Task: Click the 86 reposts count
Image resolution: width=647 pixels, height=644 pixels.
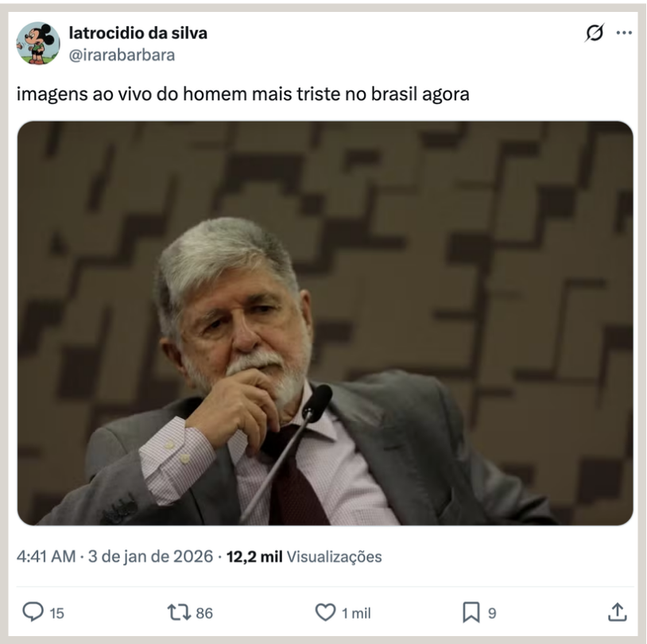Action: pyautogui.click(x=204, y=614)
